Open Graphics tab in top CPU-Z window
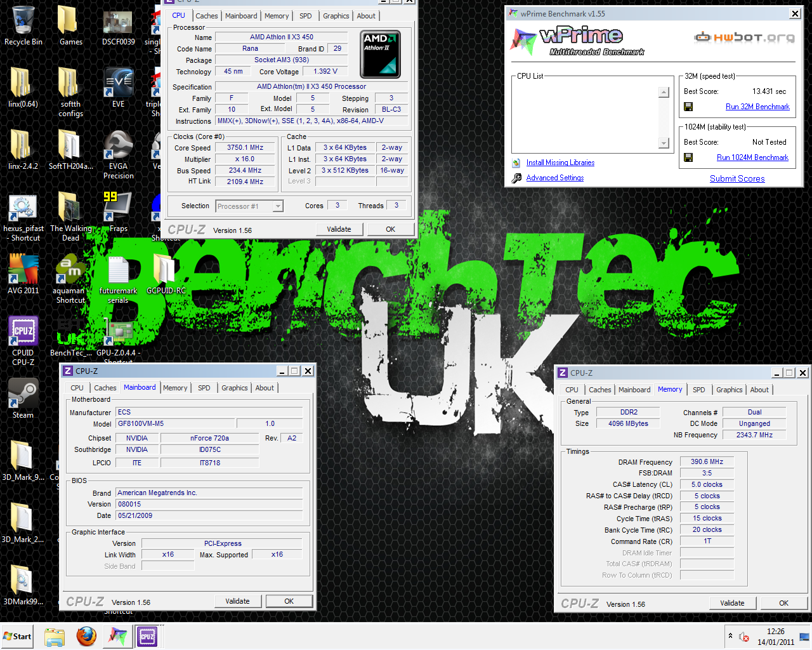Screen dimensions: 812x650 (x=336, y=16)
